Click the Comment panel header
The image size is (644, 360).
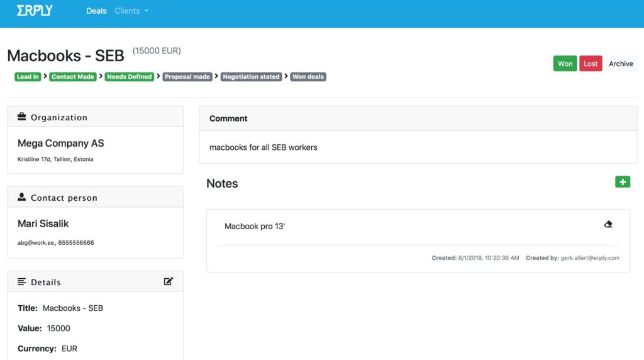(x=418, y=118)
